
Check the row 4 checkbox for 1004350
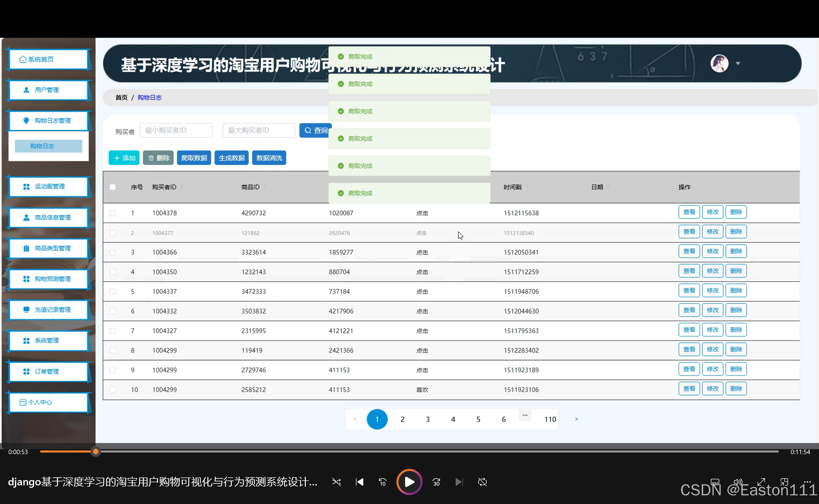click(113, 272)
